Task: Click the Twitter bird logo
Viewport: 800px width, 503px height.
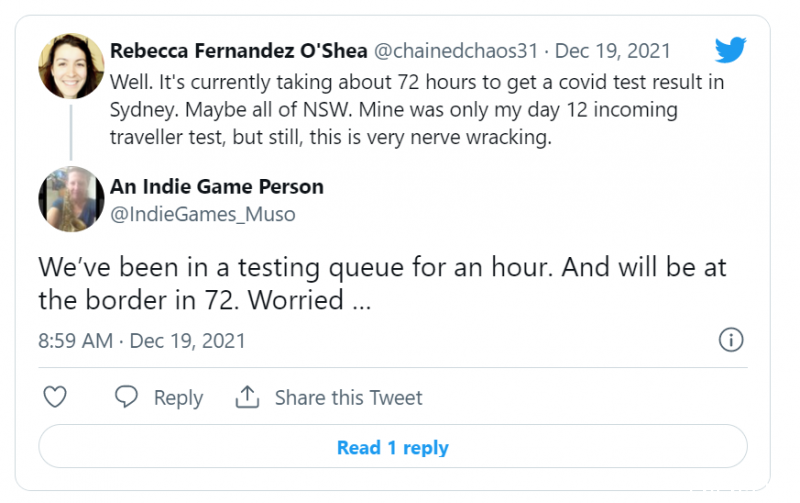Action: pyautogui.click(x=730, y=49)
